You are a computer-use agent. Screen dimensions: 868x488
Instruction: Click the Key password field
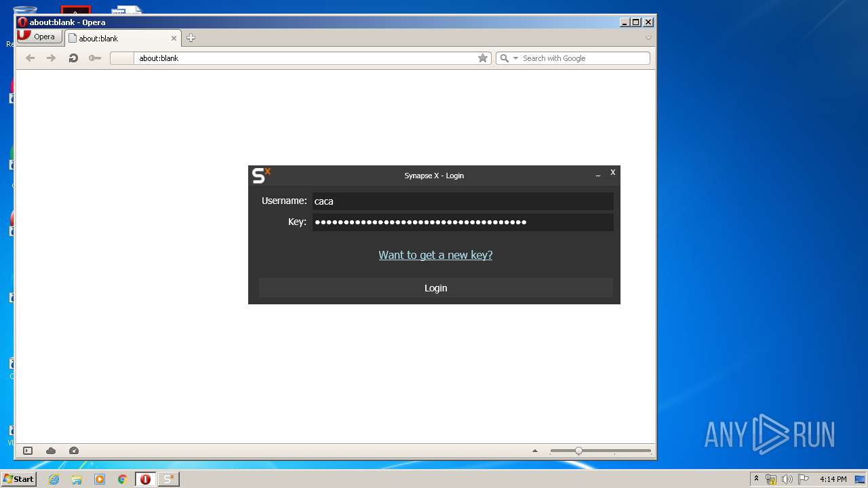pyautogui.click(x=462, y=222)
